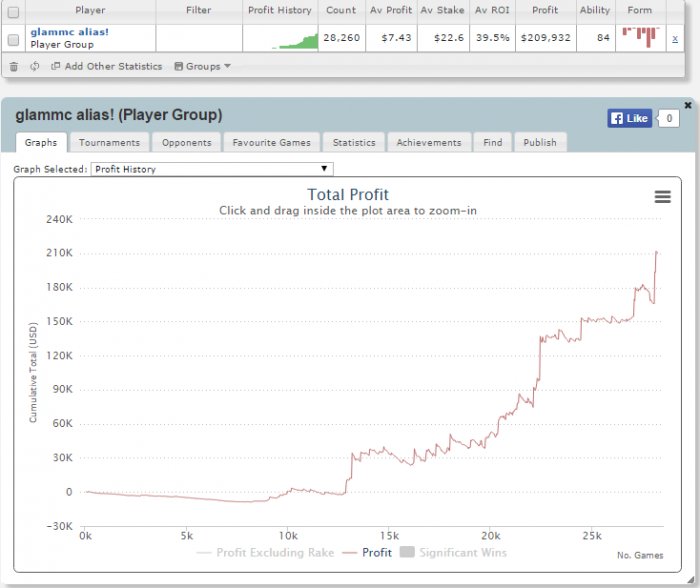700x588 pixels.
Task: Open the Statistics tab
Action: 354,142
